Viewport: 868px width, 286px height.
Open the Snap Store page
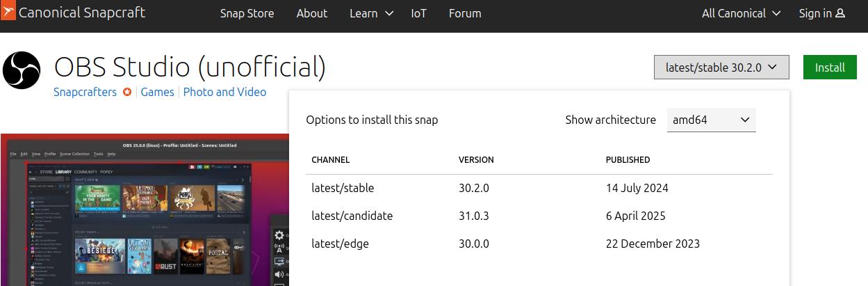247,13
